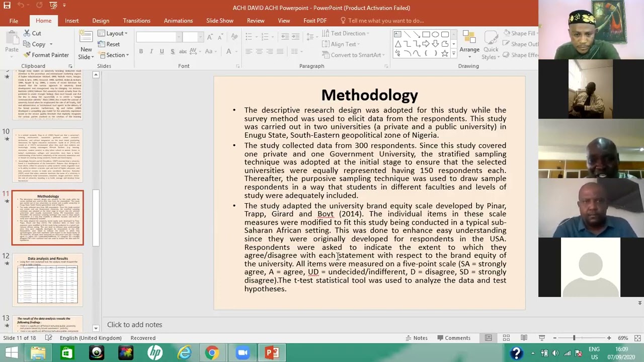Open the File menu
Viewport: 644px width, 362px height.
(14, 21)
